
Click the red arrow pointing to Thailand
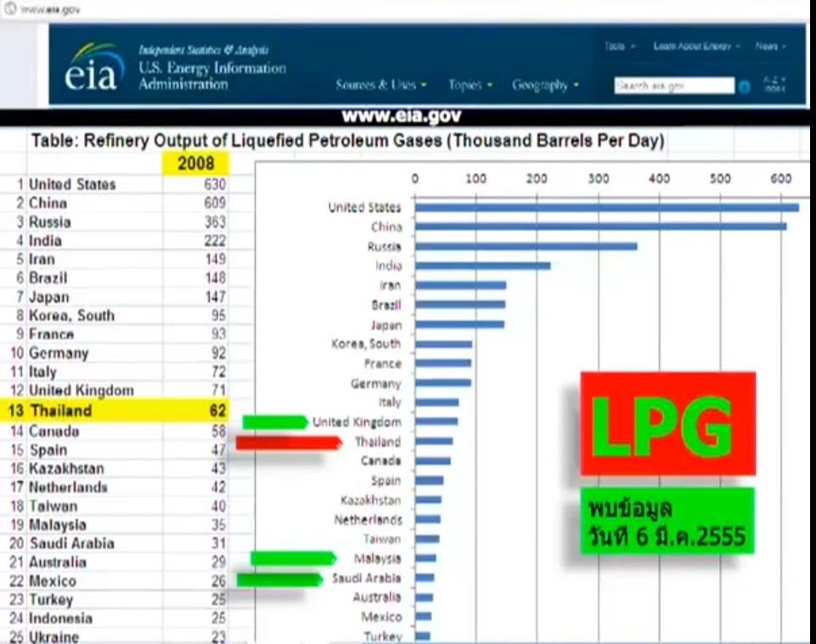point(287,442)
